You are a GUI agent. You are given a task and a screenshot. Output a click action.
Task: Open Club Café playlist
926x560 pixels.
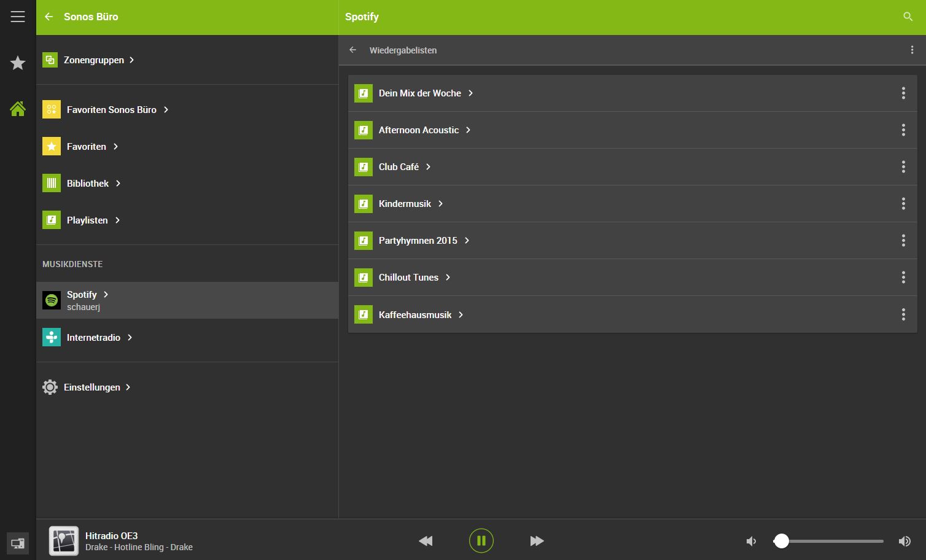pyautogui.click(x=632, y=167)
